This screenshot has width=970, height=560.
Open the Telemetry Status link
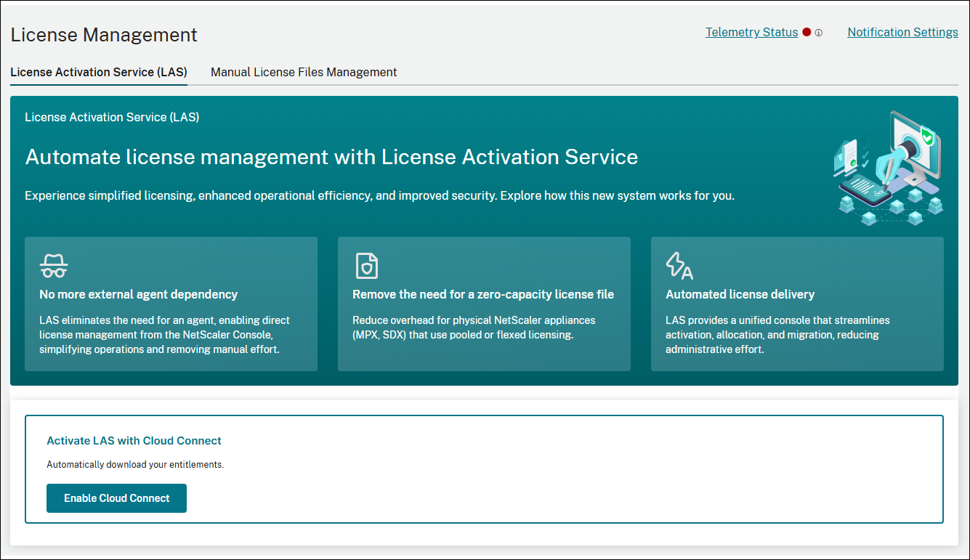point(752,32)
